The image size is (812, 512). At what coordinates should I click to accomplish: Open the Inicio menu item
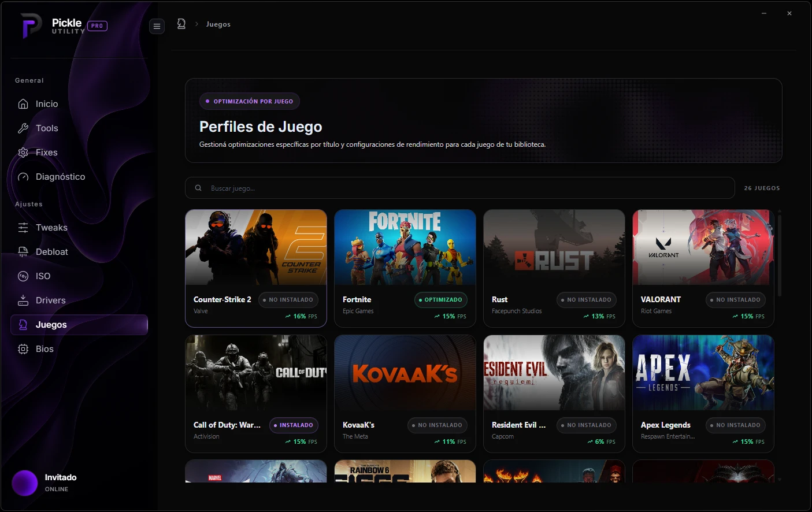79,104
